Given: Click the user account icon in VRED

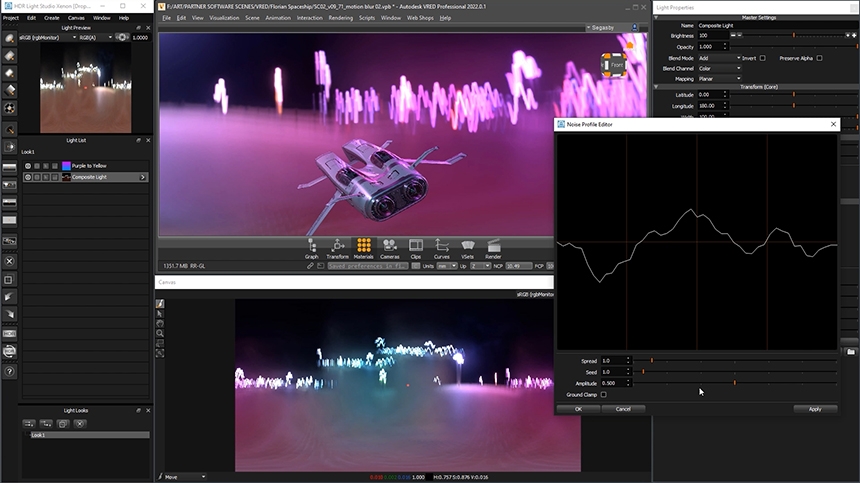Looking at the screenshot, I should [x=635, y=27].
